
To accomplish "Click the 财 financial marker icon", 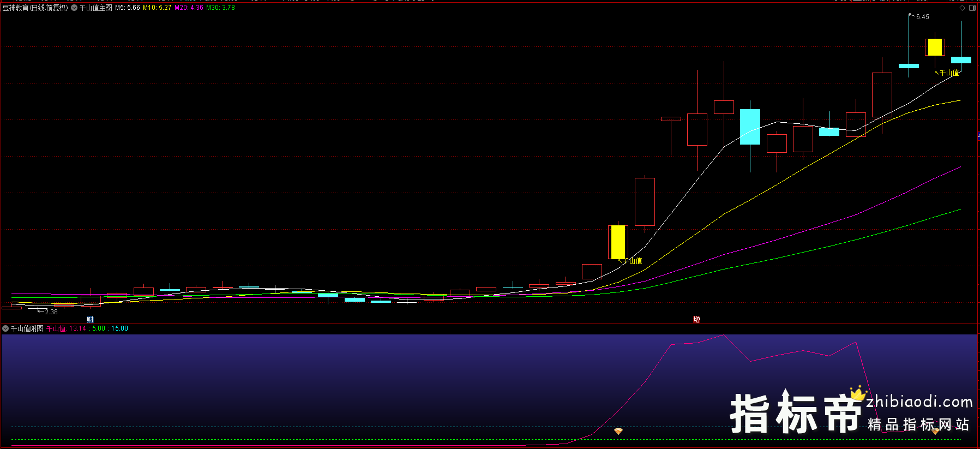I will [91, 320].
